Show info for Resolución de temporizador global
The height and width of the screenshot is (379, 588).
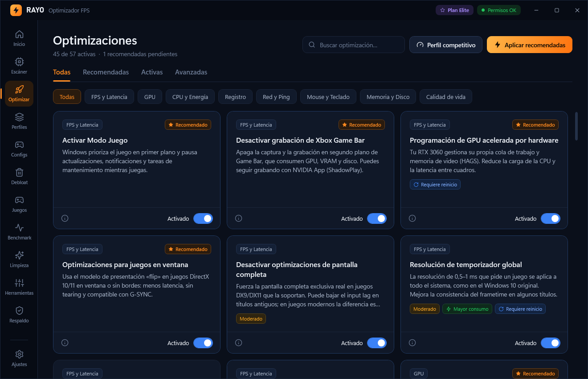(412, 343)
